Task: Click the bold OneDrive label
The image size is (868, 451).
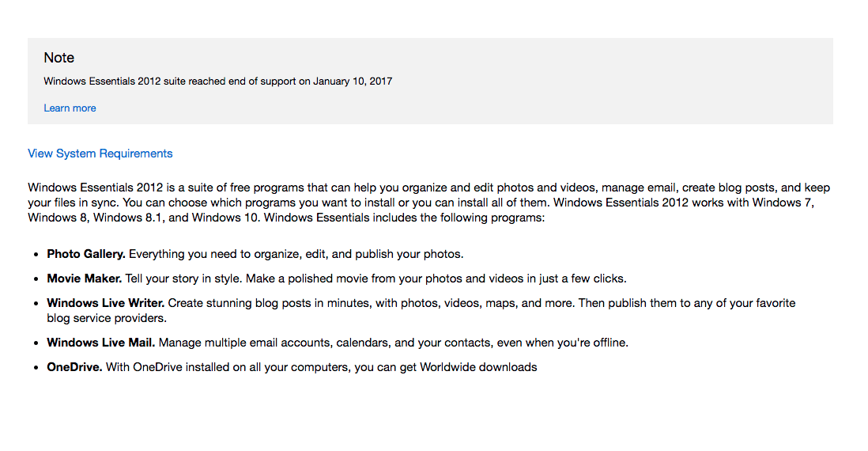Action: point(74,367)
